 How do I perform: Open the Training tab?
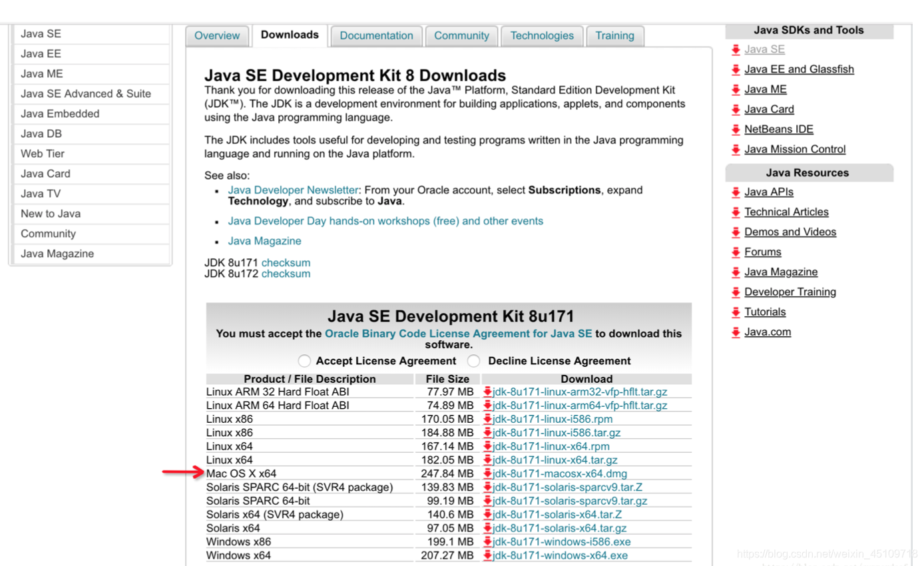click(614, 36)
